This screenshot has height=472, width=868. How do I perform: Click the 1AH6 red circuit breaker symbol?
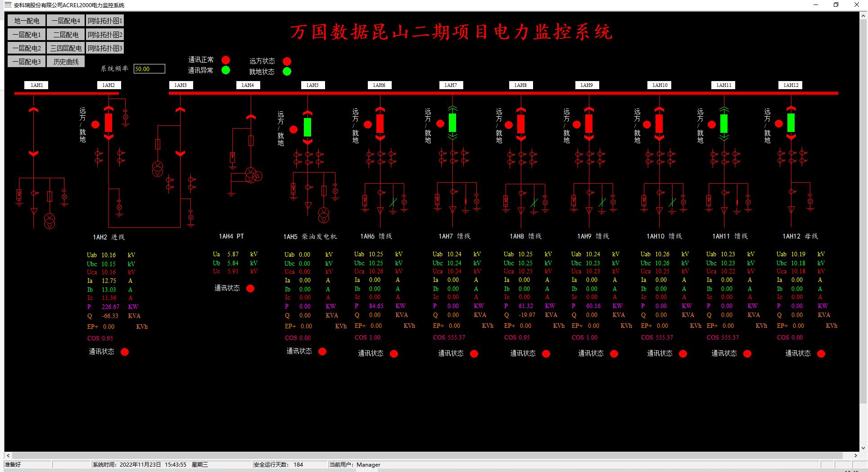pyautogui.click(x=380, y=123)
